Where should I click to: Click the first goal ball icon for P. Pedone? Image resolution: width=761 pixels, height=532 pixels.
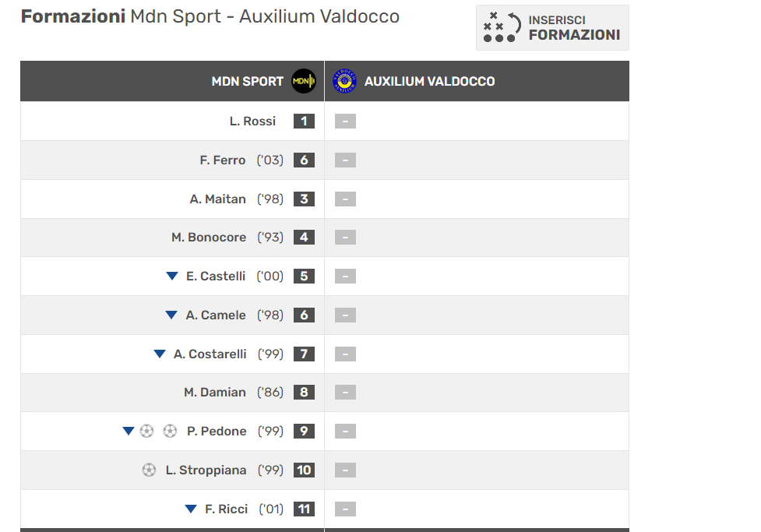[146, 431]
